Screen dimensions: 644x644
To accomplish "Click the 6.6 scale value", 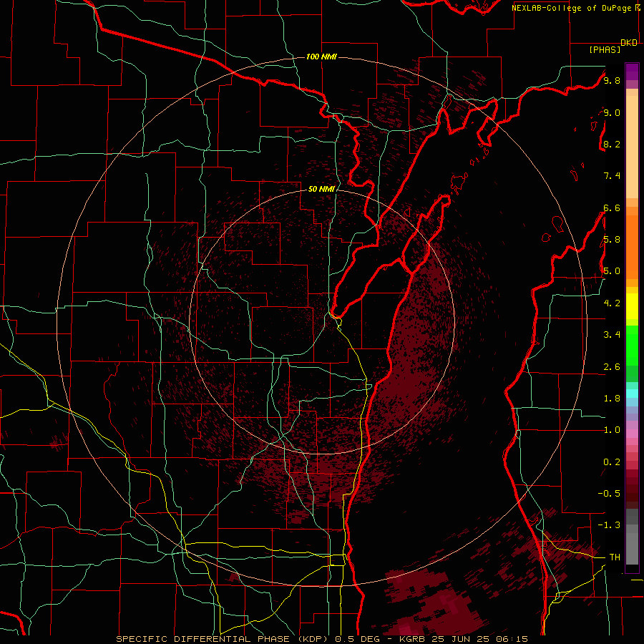I will [x=612, y=208].
